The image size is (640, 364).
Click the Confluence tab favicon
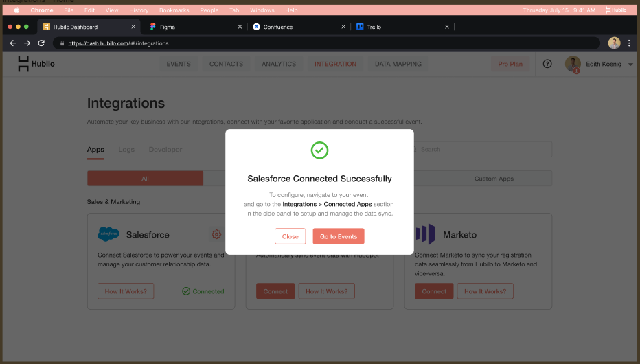click(256, 27)
